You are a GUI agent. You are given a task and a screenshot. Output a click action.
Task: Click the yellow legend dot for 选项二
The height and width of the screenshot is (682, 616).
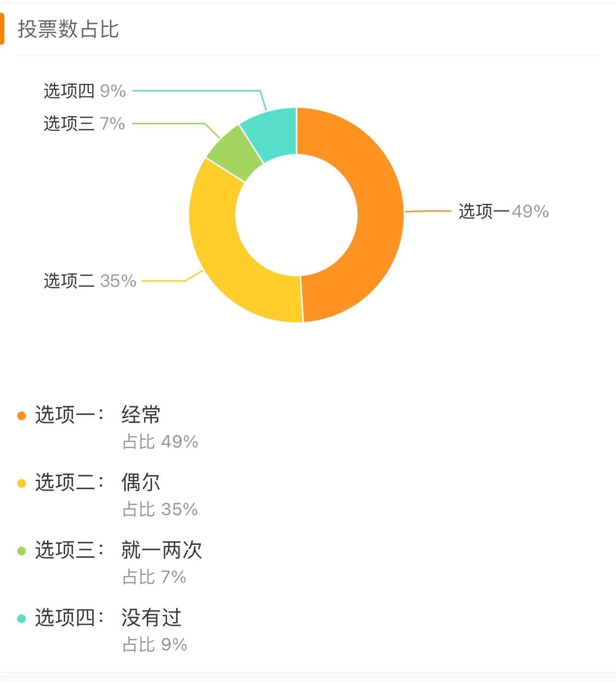point(22,483)
